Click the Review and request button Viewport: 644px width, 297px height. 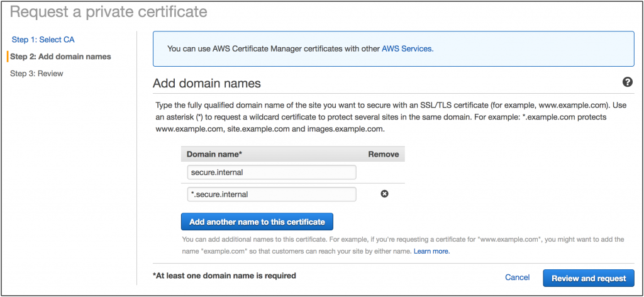pos(589,278)
